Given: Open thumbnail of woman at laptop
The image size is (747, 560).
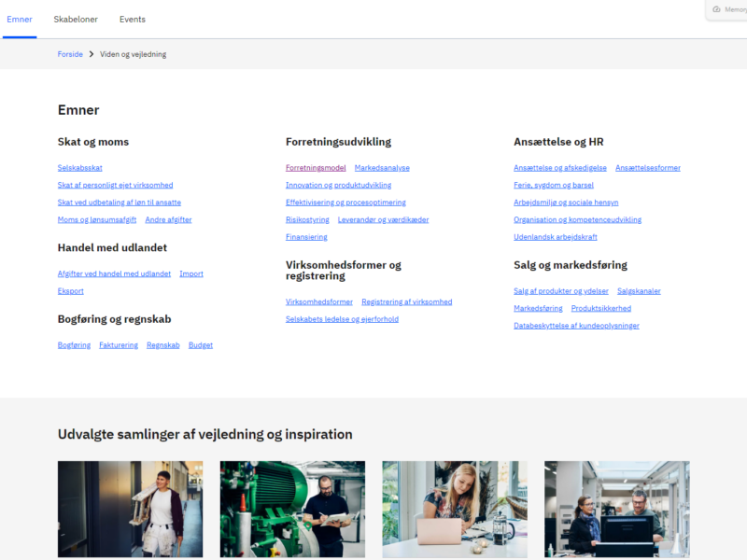Looking at the screenshot, I should [x=455, y=509].
